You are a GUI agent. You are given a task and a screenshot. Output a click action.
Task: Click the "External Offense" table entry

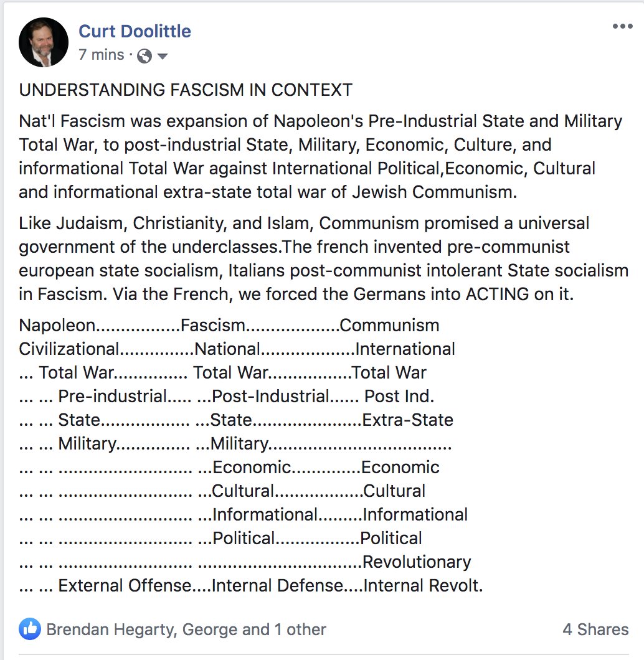[125, 585]
